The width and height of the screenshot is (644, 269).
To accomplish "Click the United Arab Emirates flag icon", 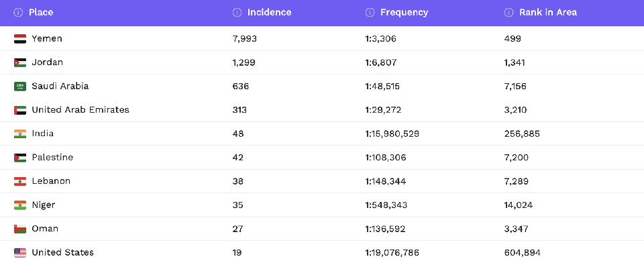I will click(20, 110).
